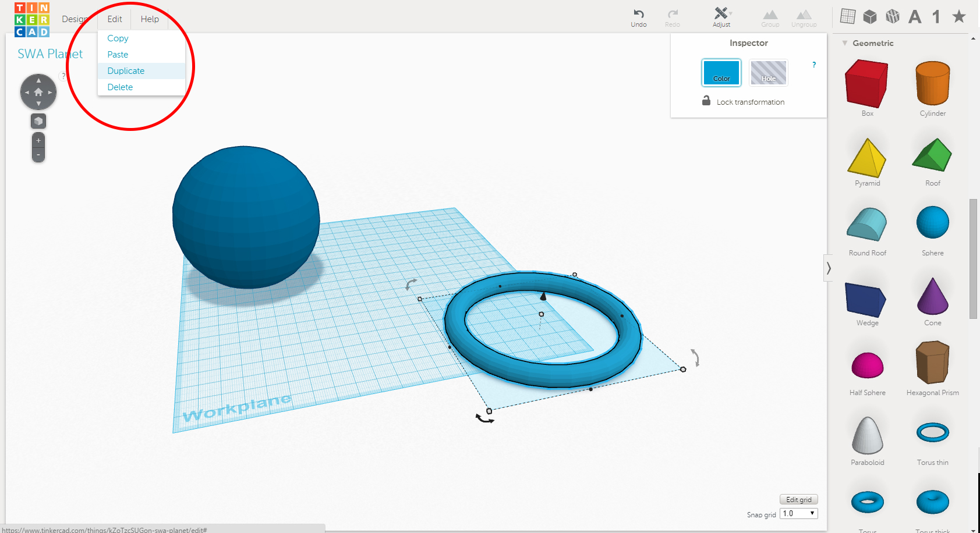This screenshot has height=533, width=980.
Task: Pick the dark blue Wedge shape
Action: click(x=866, y=300)
